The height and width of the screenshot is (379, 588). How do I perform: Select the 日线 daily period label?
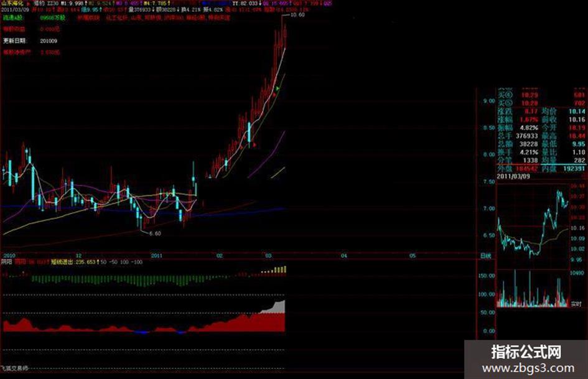(485, 256)
